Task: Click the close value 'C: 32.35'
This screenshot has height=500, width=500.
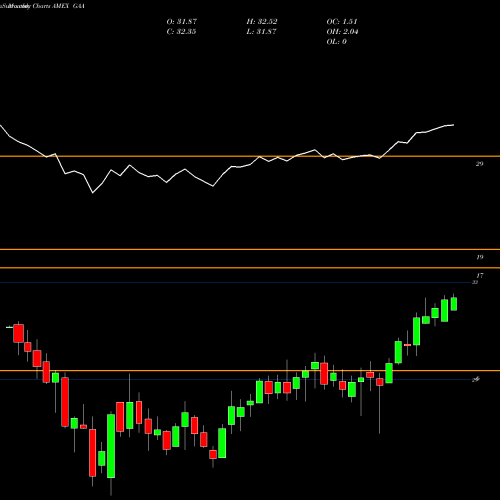Action: (x=181, y=32)
